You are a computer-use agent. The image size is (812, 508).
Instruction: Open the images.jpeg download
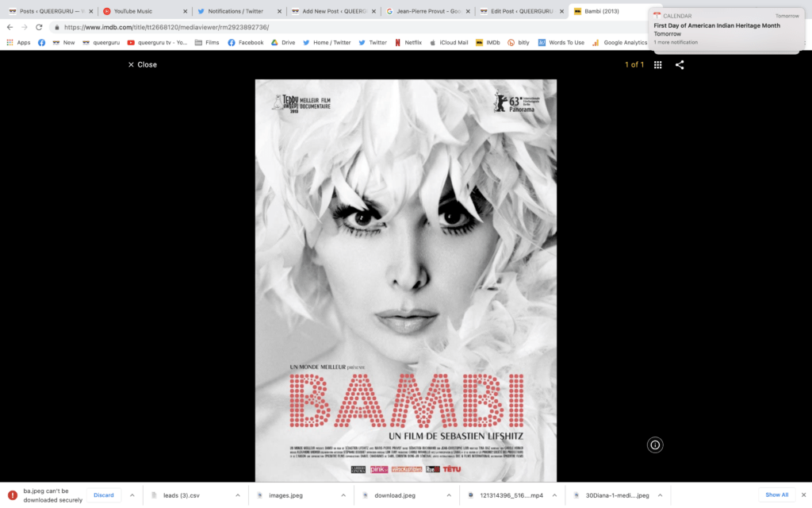pos(285,495)
